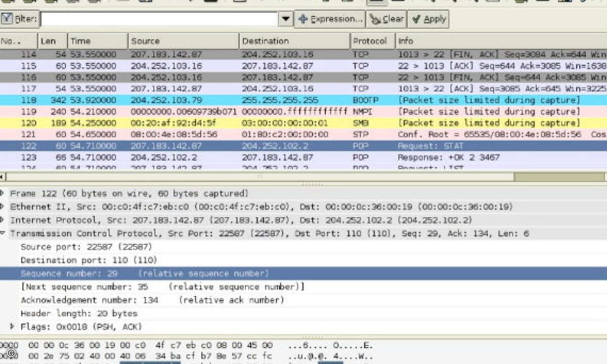Expand the Flags: 0x0018 (PSH, ACK) node
The height and width of the screenshot is (364, 607).
click(12, 327)
